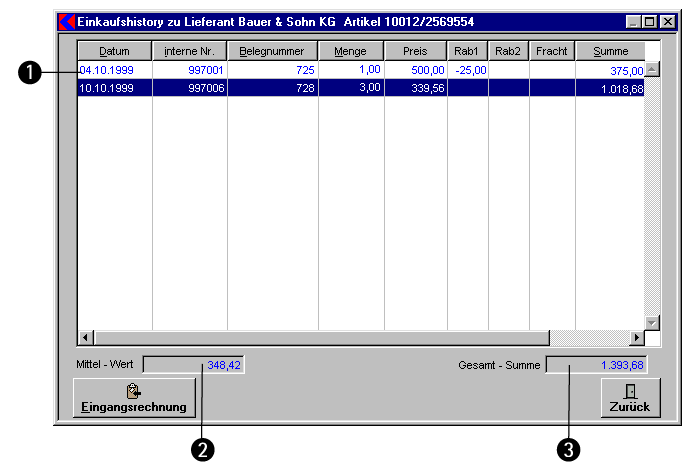Click the vertical scrollbar down arrow
Image resolution: width=696 pixels, height=474 pixels.
652,322
